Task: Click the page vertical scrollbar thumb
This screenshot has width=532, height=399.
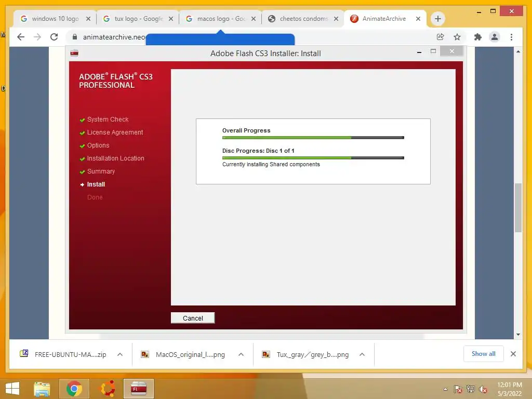Action: point(518,208)
